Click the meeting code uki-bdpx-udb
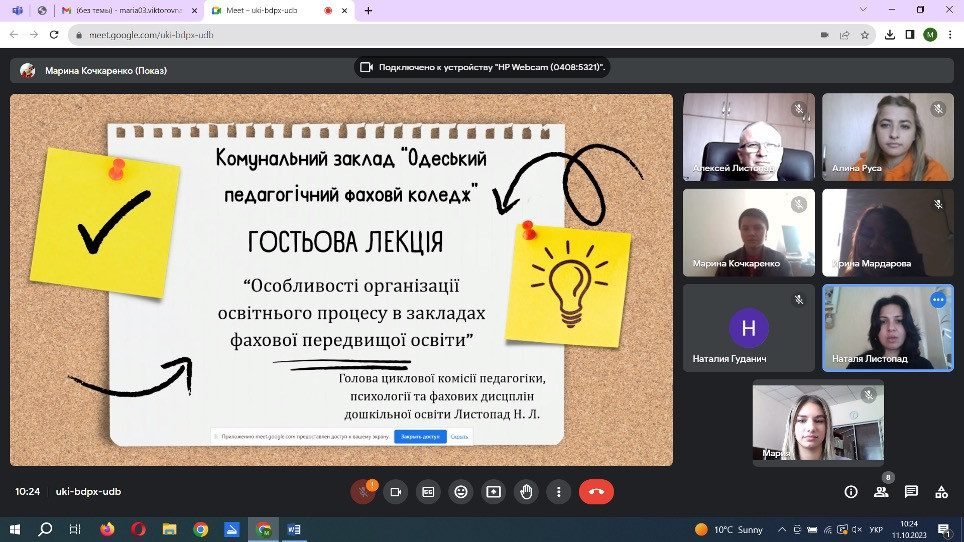964x542 pixels. point(88,492)
